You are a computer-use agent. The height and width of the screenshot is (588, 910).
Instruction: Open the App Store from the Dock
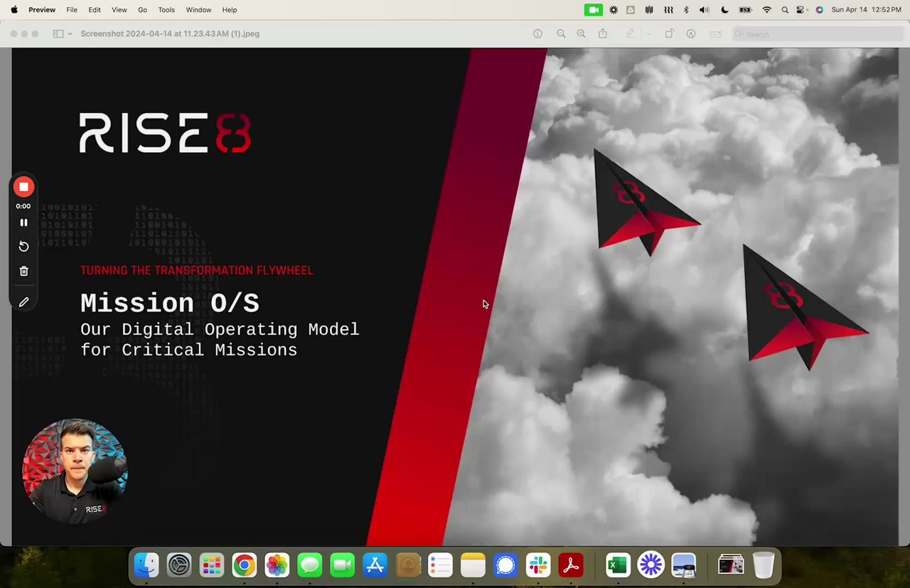tap(375, 565)
